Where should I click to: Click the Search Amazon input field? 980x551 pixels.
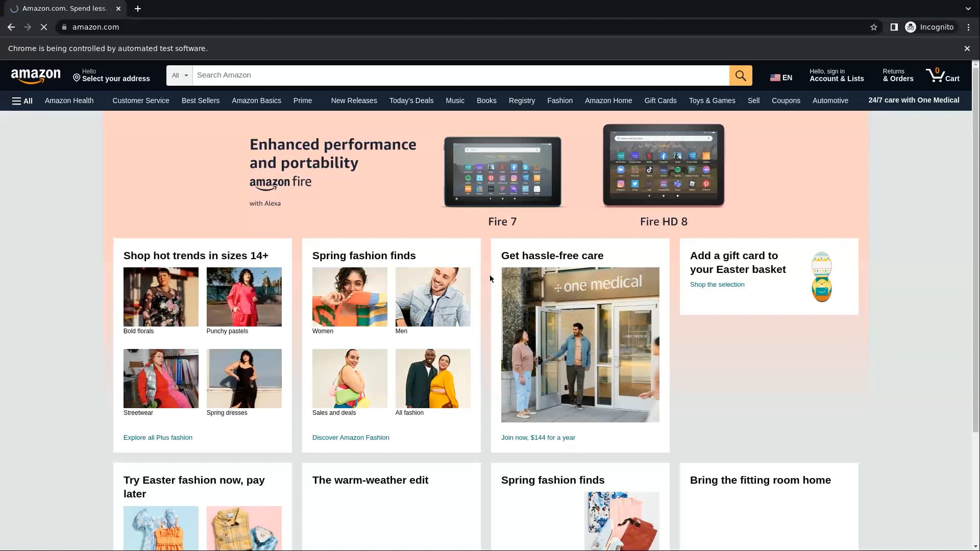(x=460, y=76)
